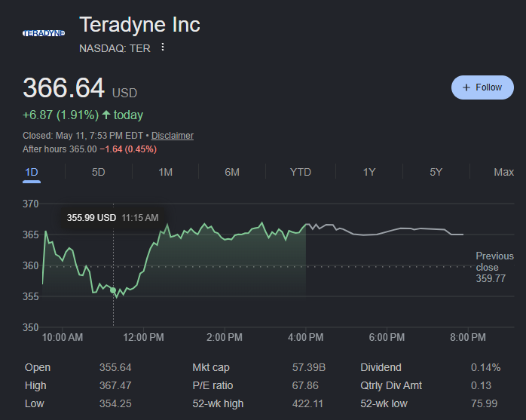This screenshot has width=526, height=420.
Task: Click the Closed: May 11, 7:53 PM EDT text
Action: click(83, 136)
